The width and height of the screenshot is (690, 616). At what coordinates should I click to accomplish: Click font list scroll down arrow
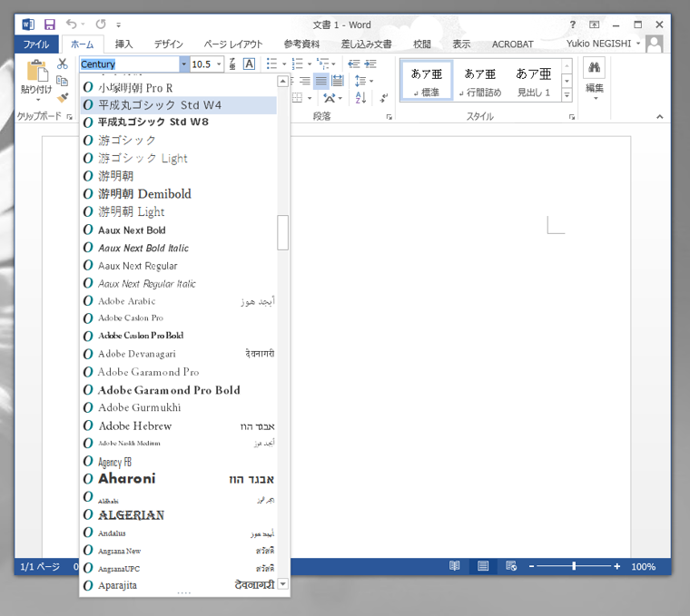pyautogui.click(x=283, y=584)
